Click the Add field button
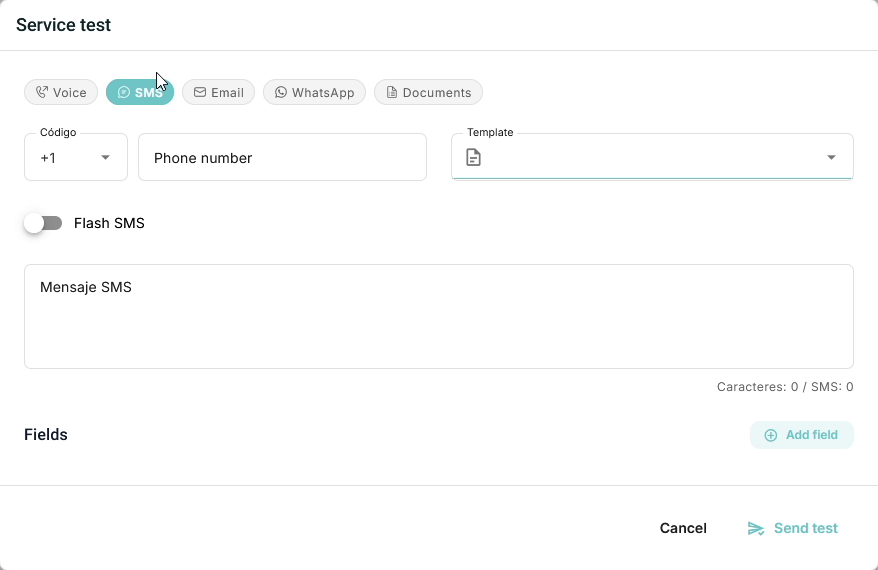The width and height of the screenshot is (878, 570). point(802,435)
